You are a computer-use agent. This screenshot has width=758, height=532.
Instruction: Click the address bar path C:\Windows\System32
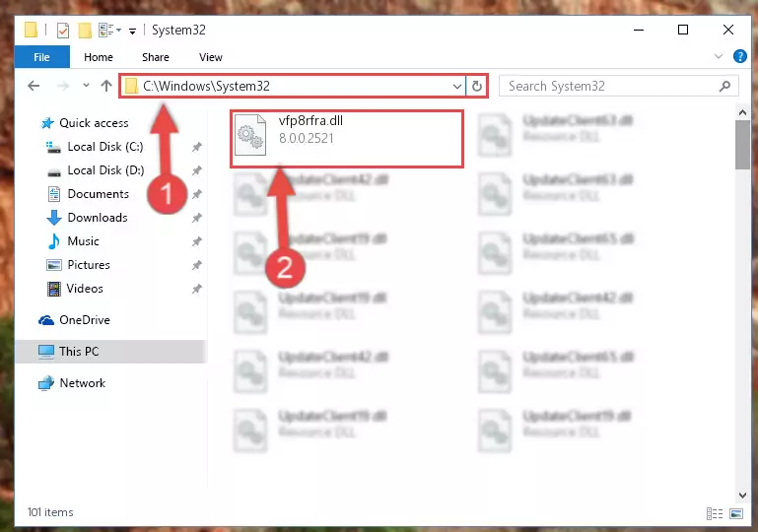tap(206, 86)
